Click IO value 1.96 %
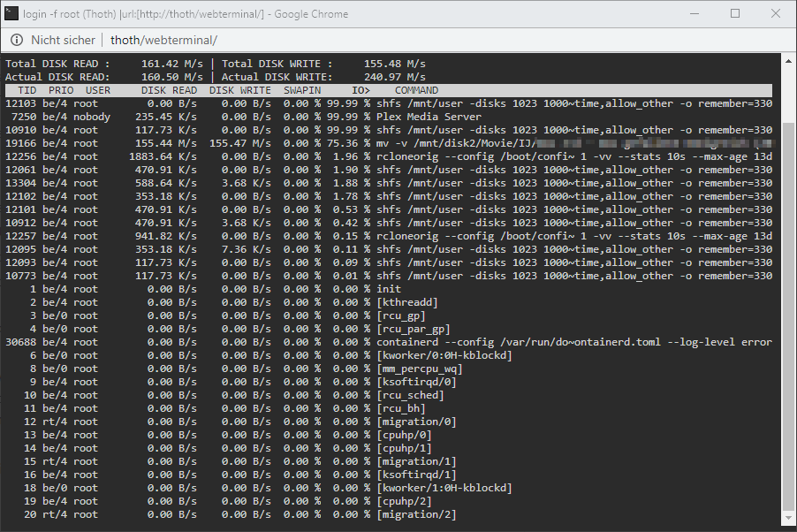The width and height of the screenshot is (797, 532). pos(352,156)
